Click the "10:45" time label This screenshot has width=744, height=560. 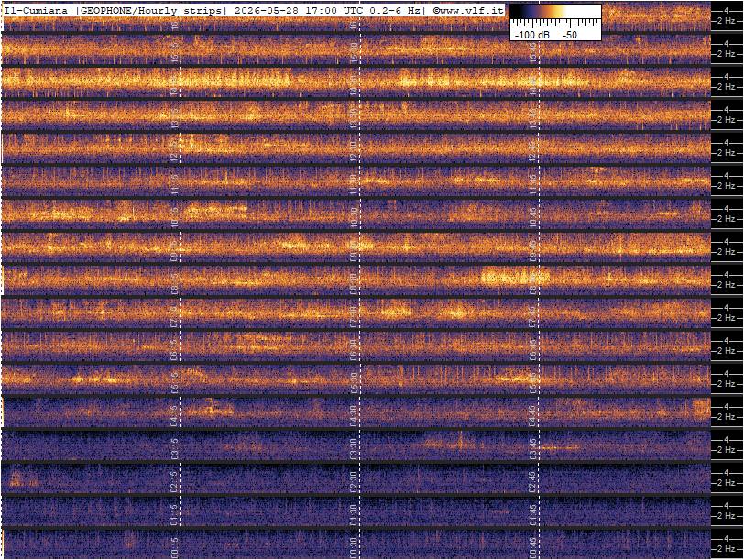(x=533, y=217)
